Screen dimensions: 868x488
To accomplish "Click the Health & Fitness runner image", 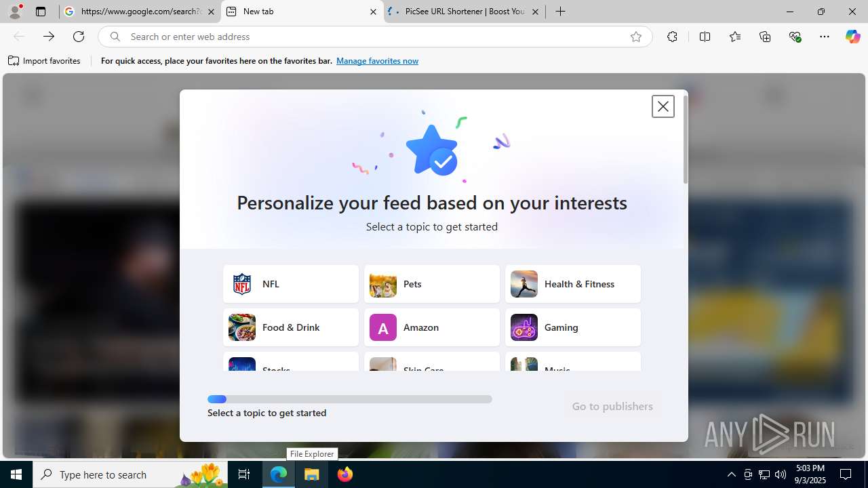I will [524, 284].
